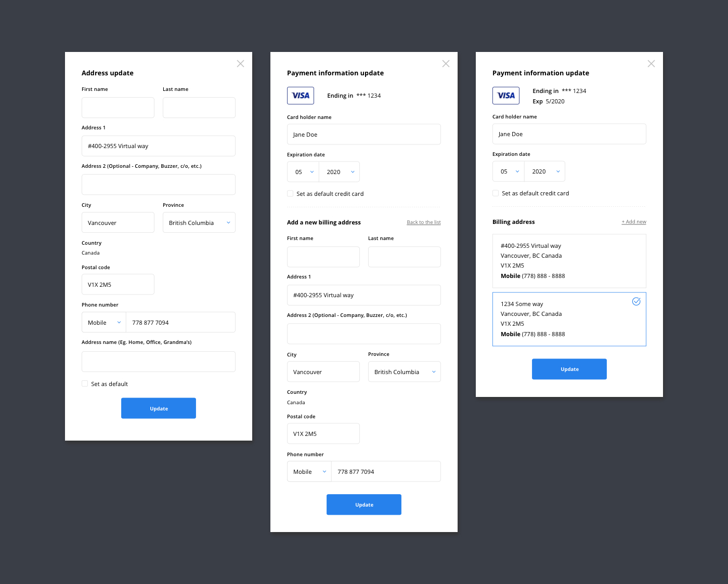Click the VISA logo in the middle panel

[301, 96]
